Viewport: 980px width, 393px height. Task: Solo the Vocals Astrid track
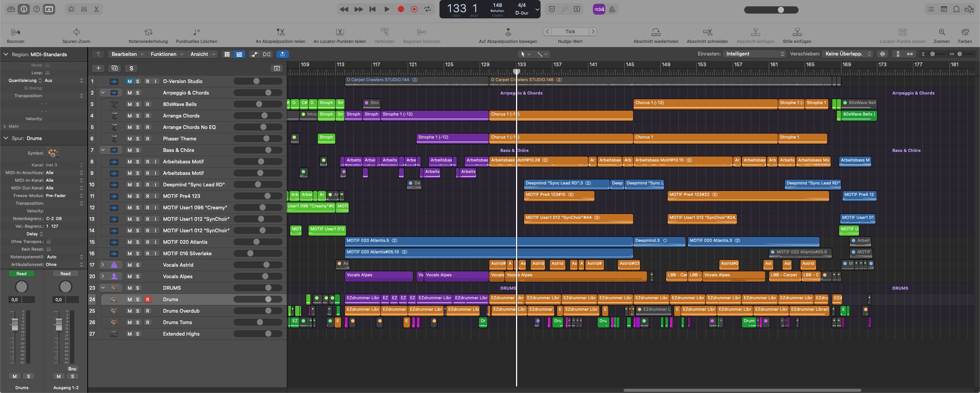click(x=137, y=265)
